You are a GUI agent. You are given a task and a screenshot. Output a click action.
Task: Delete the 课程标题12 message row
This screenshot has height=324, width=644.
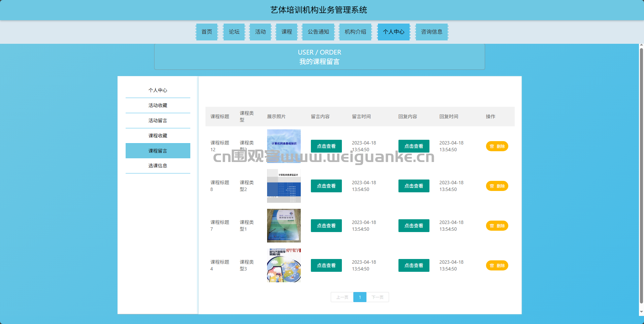pos(497,146)
